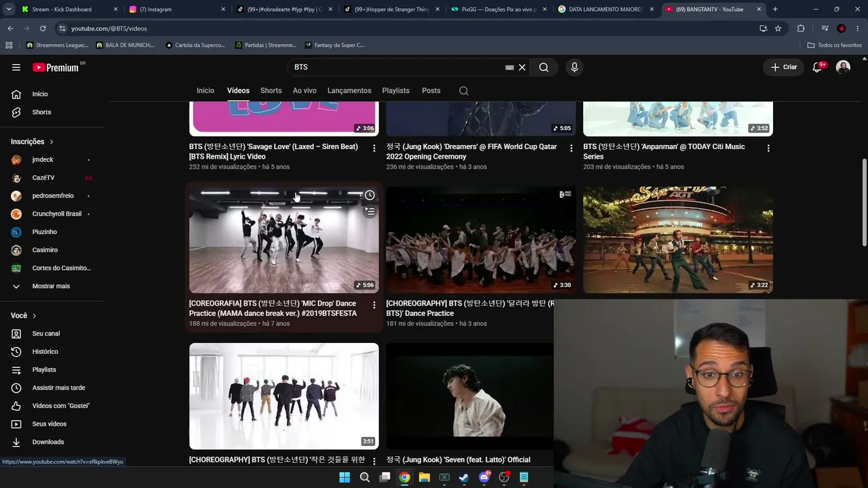Open options menu for Anpanman video
Screen dimensions: 868x488
[x=768, y=148]
